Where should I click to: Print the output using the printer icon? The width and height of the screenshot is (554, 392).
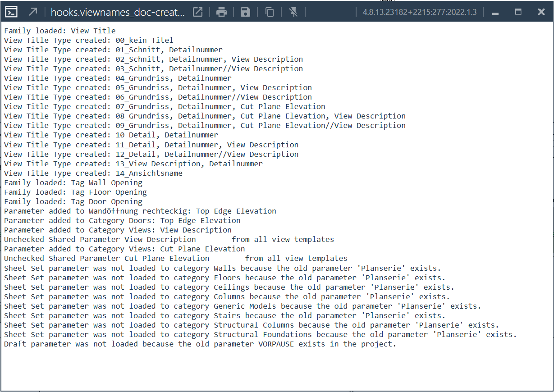pyautogui.click(x=221, y=12)
